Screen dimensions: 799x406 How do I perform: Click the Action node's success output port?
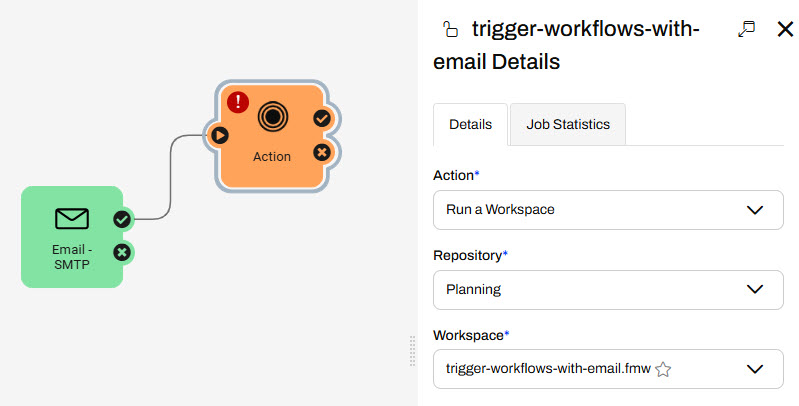pos(321,118)
